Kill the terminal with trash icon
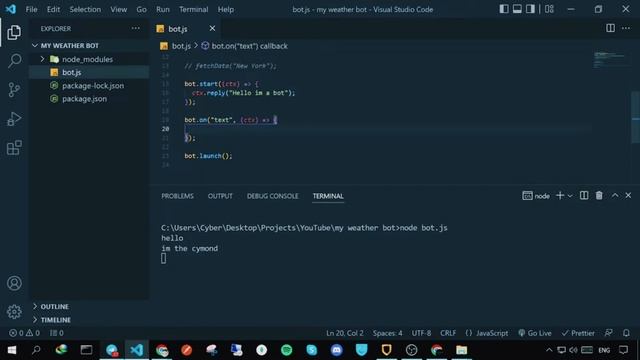 [x=599, y=196]
